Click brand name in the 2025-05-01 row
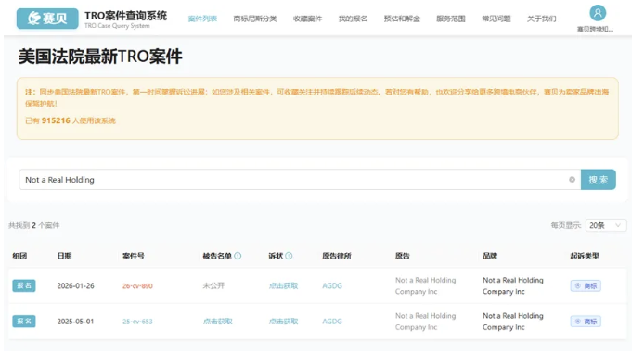This screenshot has height=354, width=644. [x=513, y=322]
